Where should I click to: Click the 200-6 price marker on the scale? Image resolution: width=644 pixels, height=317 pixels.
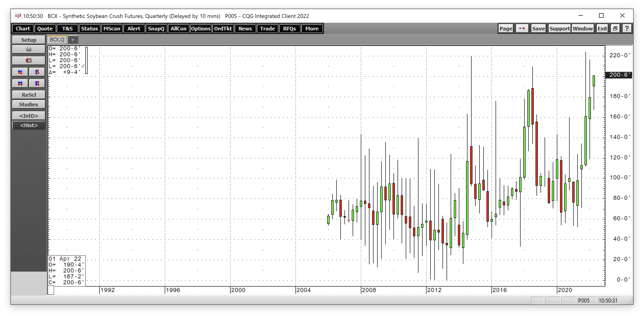619,75
